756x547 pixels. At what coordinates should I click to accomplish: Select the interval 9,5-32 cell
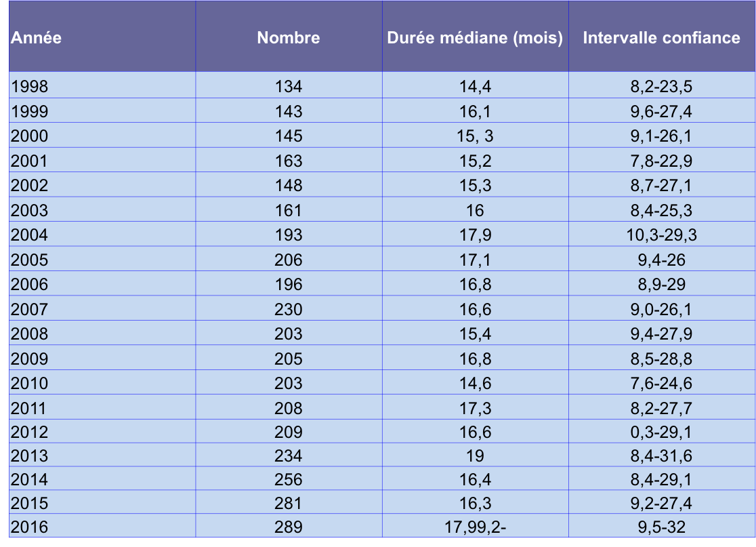(661, 527)
